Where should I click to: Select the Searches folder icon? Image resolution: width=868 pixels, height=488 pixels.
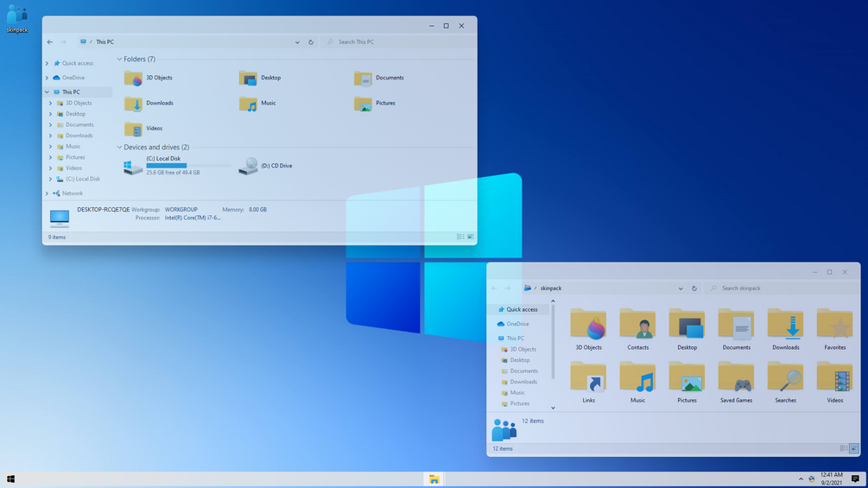point(785,383)
